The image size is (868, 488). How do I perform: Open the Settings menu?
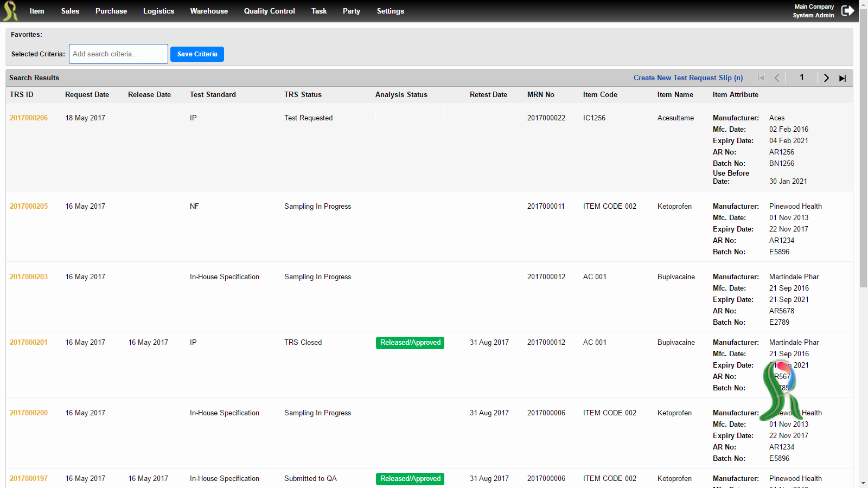pyautogui.click(x=390, y=11)
